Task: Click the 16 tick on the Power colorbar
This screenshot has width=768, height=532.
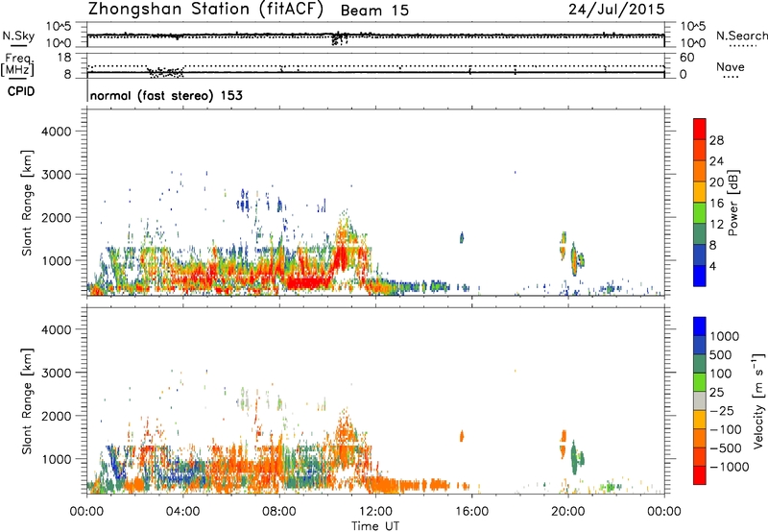Action: [x=716, y=204]
